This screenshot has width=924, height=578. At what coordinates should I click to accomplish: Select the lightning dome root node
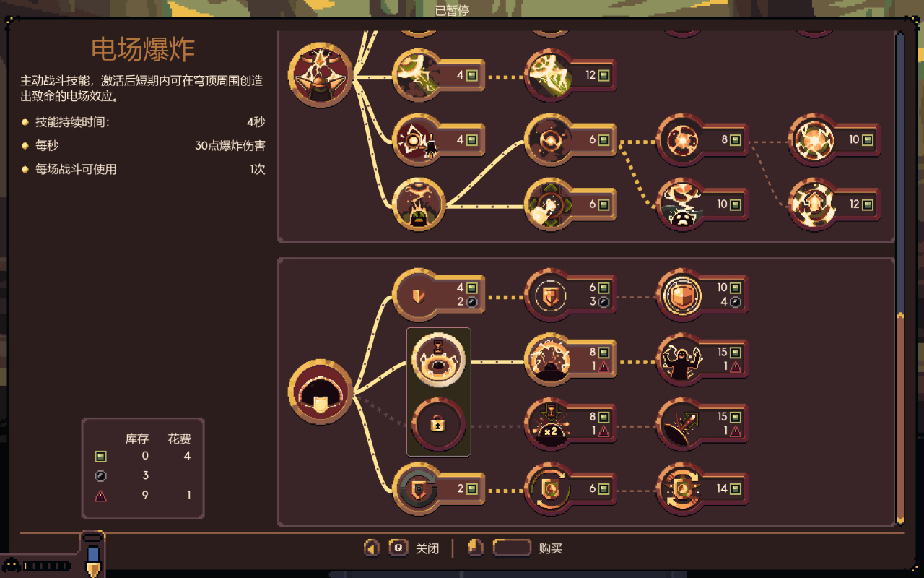(321, 75)
